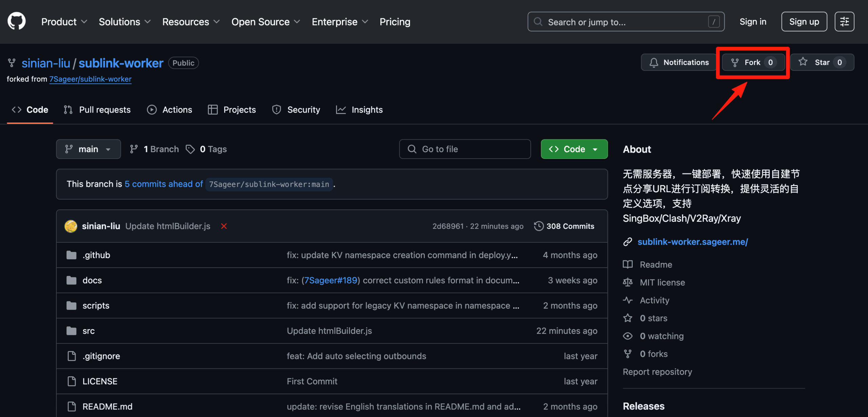
Task: Click the scripts commit message about legacy KV
Action: tap(403, 305)
